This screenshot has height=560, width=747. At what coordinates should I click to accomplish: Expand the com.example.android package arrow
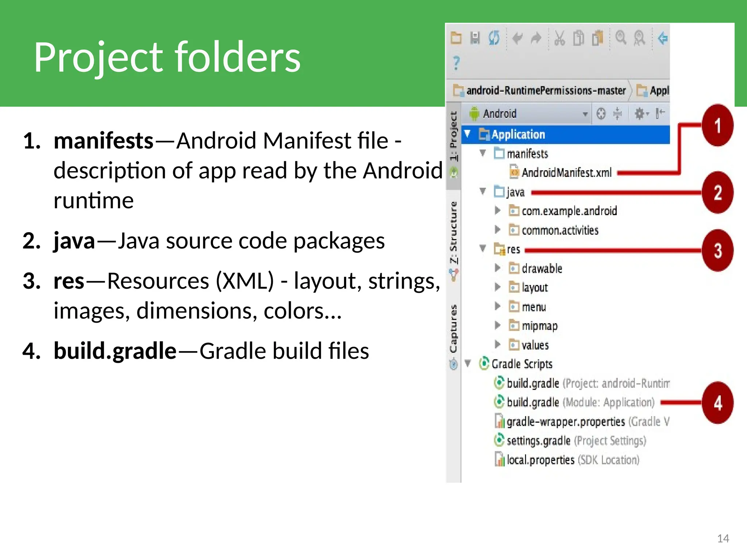[x=498, y=210]
